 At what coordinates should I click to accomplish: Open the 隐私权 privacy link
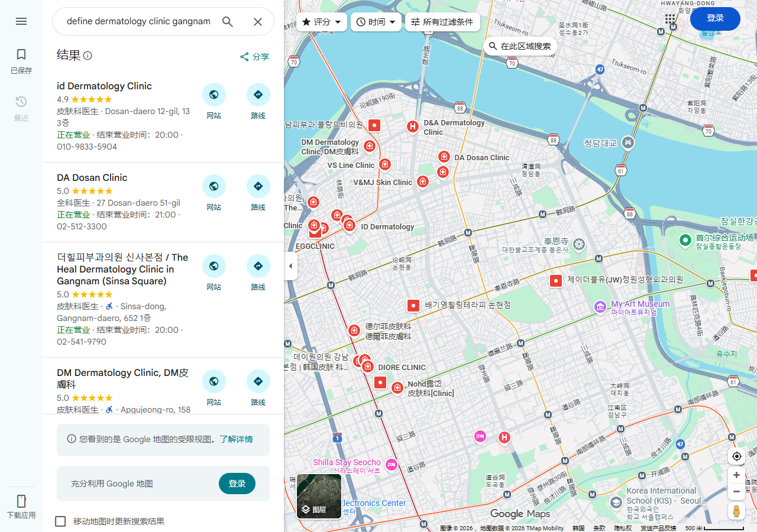[x=623, y=528]
